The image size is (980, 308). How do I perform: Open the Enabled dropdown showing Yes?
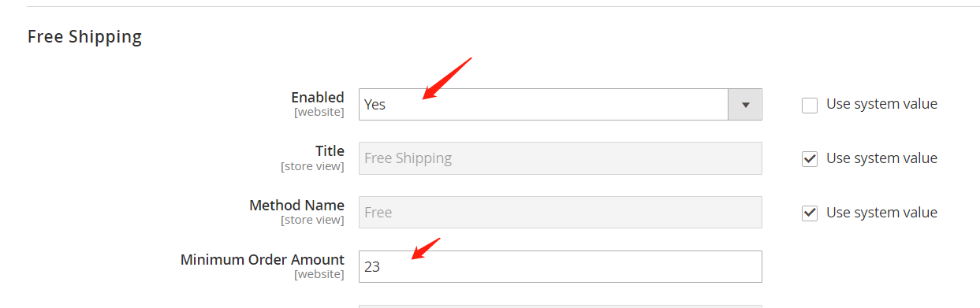point(560,104)
